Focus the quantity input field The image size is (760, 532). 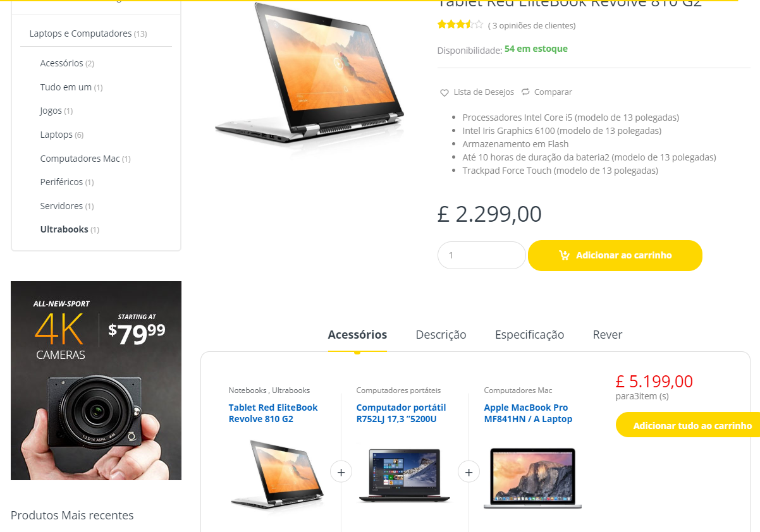[x=482, y=255]
